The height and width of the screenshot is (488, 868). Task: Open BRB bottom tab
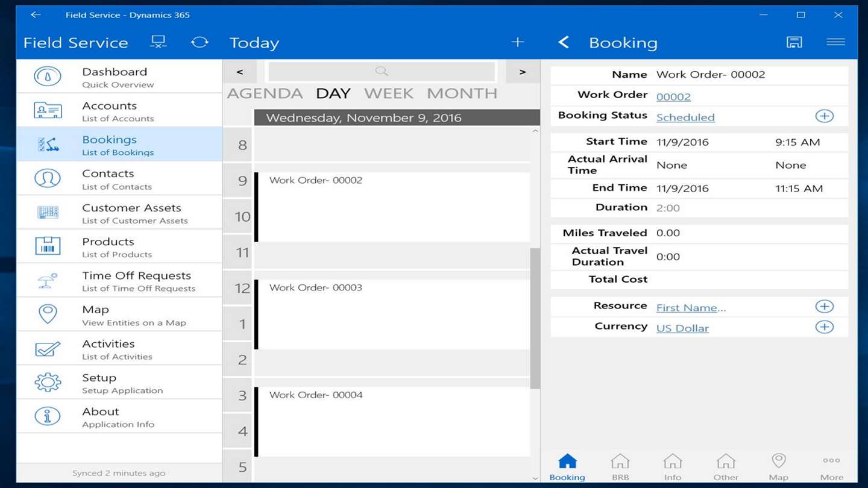click(x=620, y=467)
